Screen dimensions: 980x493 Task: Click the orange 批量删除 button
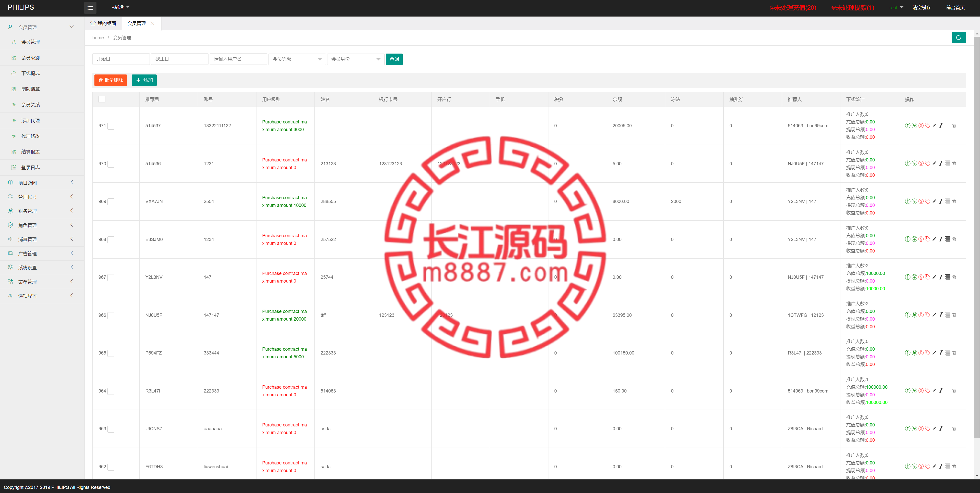111,80
